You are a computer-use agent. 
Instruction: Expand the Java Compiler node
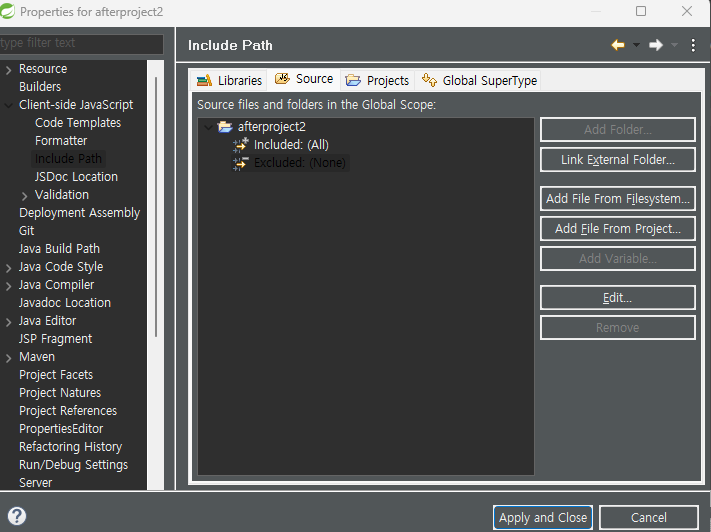(x=8, y=286)
